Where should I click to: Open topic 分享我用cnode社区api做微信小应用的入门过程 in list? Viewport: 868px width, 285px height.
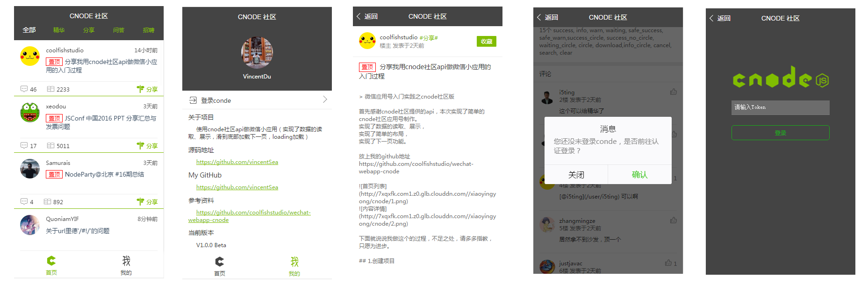[101, 66]
